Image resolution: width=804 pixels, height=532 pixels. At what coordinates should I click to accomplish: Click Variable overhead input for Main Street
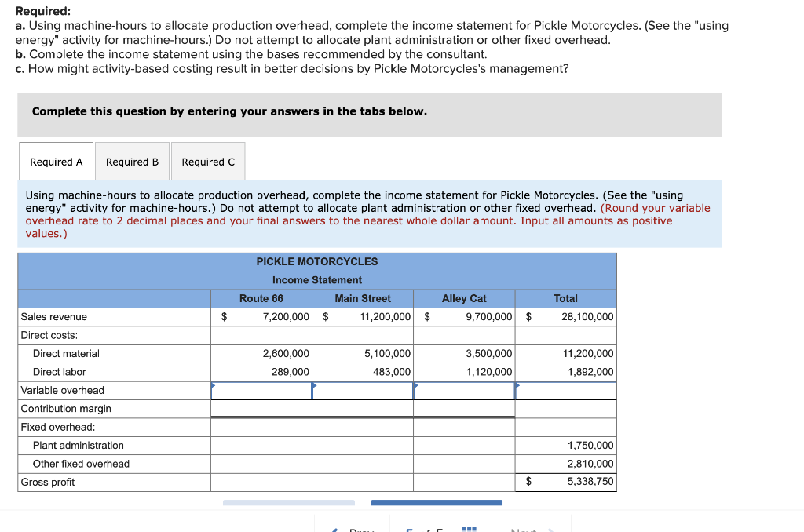(x=363, y=390)
